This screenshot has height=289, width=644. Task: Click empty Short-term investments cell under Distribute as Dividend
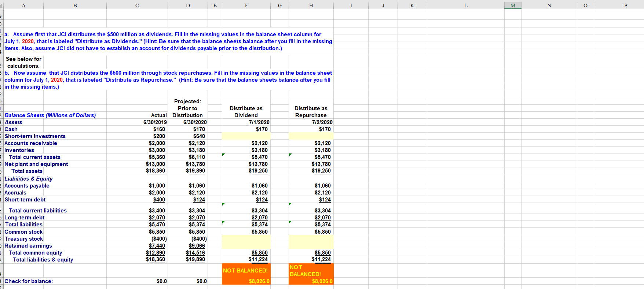point(246,136)
